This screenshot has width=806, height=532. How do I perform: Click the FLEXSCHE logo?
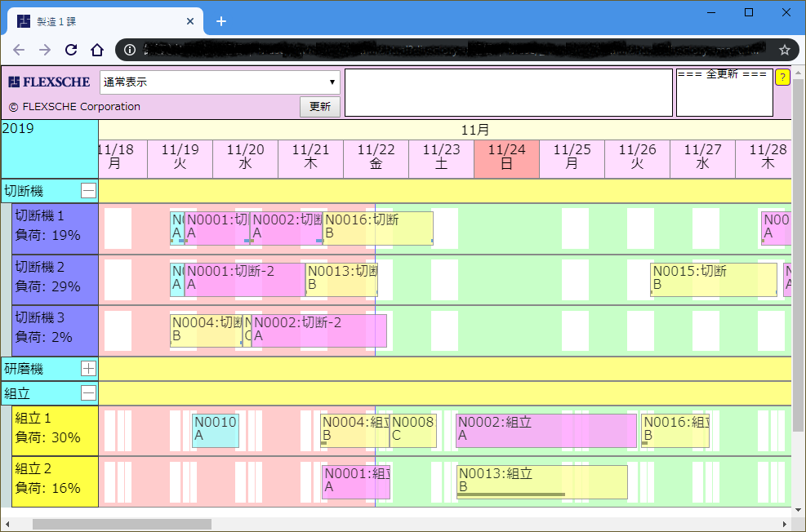50,82
